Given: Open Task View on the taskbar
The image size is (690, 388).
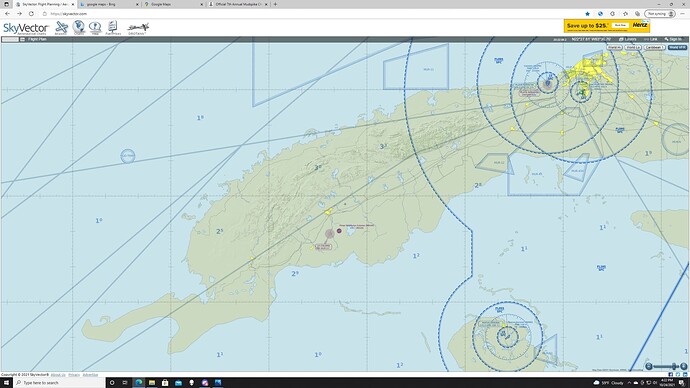Looking at the screenshot, I should pos(125,383).
